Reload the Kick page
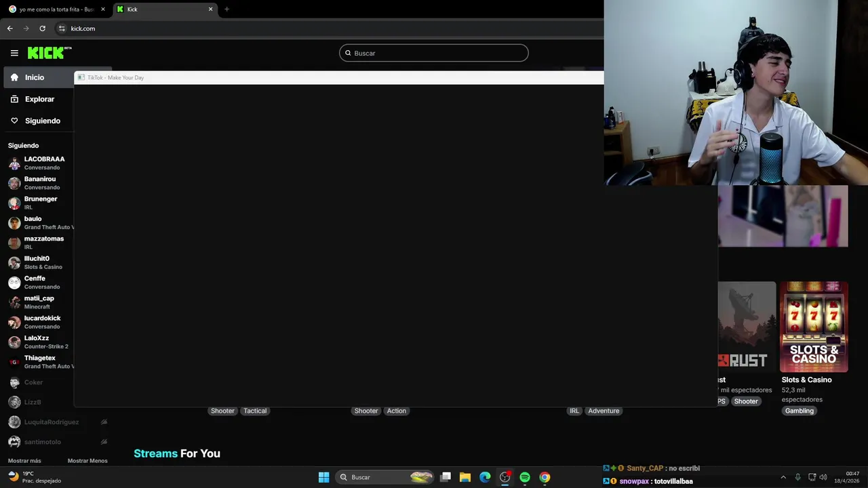 point(42,28)
